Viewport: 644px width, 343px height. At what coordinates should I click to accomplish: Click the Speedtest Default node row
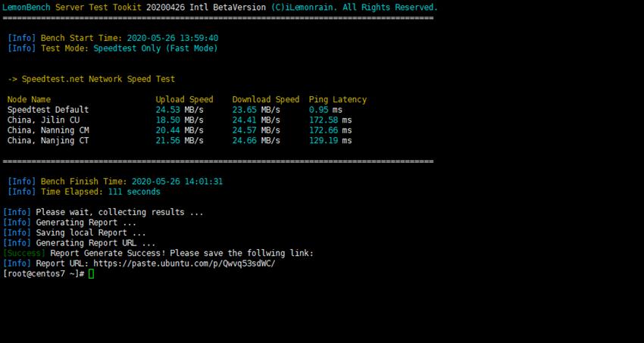pyautogui.click(x=48, y=110)
